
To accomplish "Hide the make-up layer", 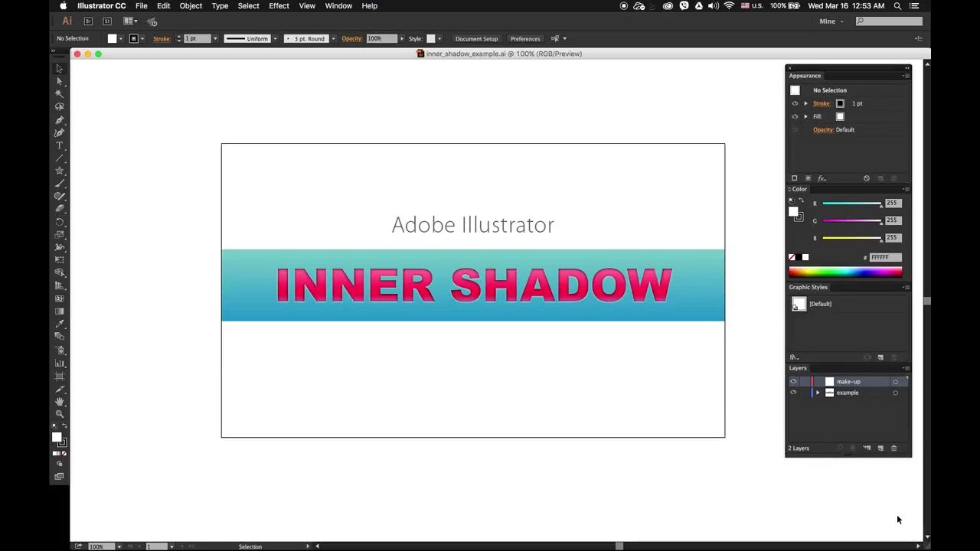I will click(x=793, y=382).
